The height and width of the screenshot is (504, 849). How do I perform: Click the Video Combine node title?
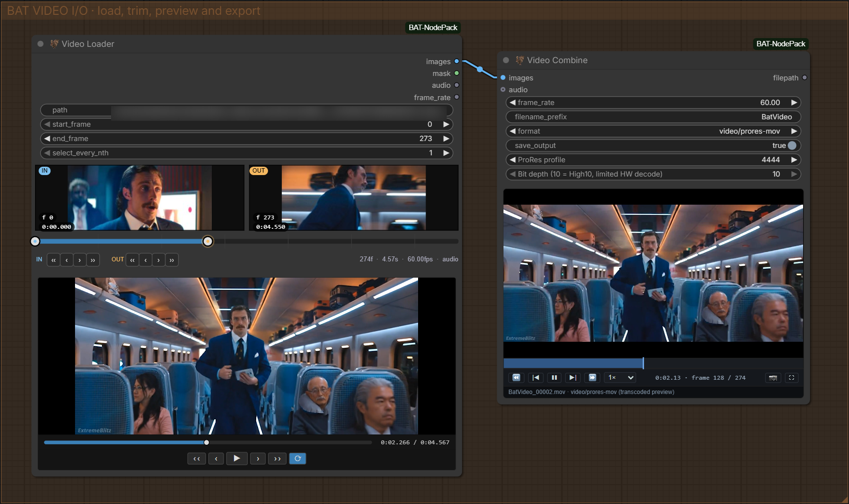557,60
